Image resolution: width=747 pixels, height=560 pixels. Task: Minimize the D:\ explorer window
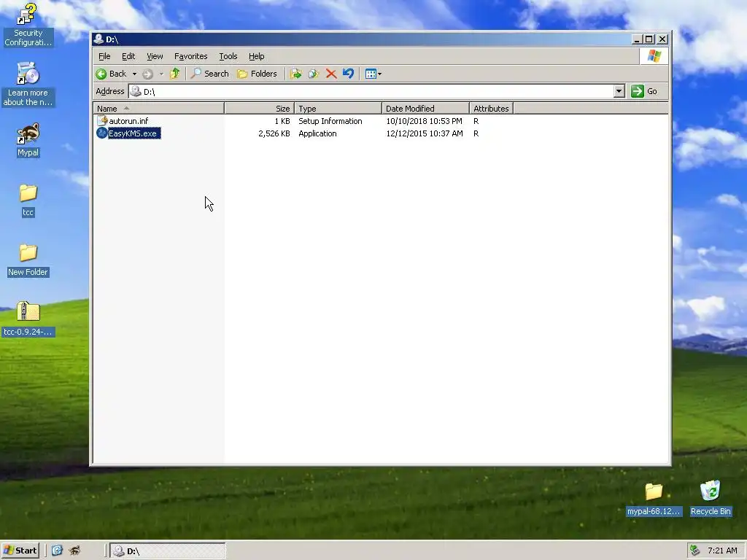pos(636,39)
